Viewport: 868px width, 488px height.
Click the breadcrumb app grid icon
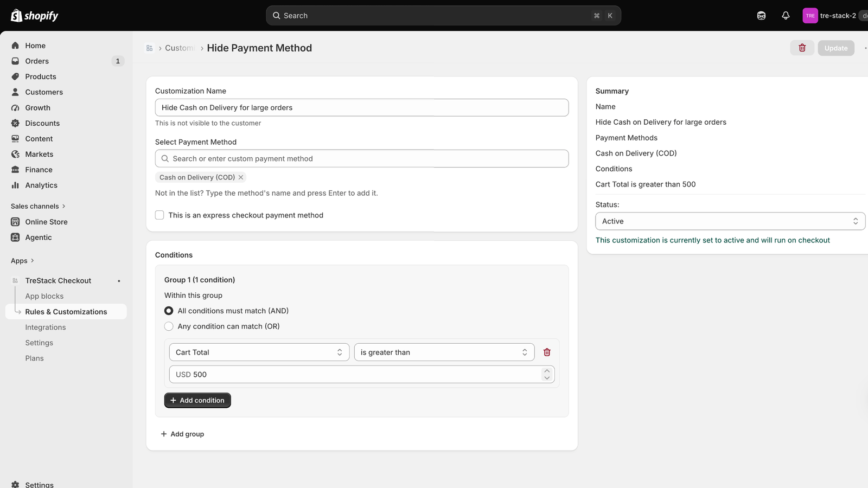pyautogui.click(x=150, y=48)
